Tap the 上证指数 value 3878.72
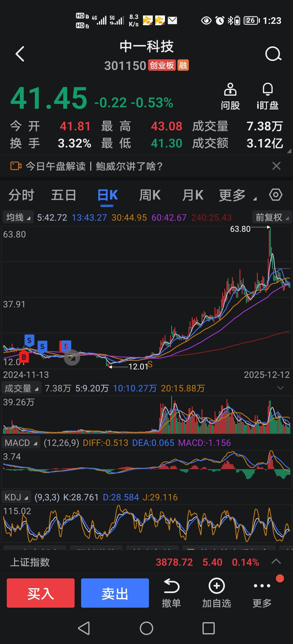293x644 pixels. tap(174, 562)
